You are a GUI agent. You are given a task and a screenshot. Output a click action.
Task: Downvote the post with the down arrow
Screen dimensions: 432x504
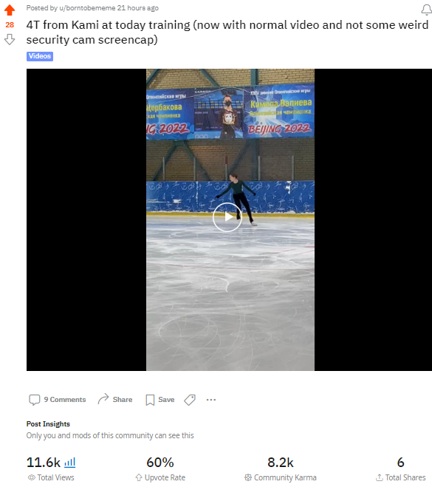[10, 39]
